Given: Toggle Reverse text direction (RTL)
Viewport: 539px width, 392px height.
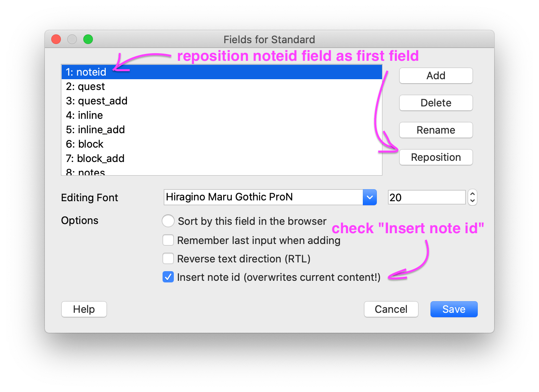Looking at the screenshot, I should (x=168, y=258).
